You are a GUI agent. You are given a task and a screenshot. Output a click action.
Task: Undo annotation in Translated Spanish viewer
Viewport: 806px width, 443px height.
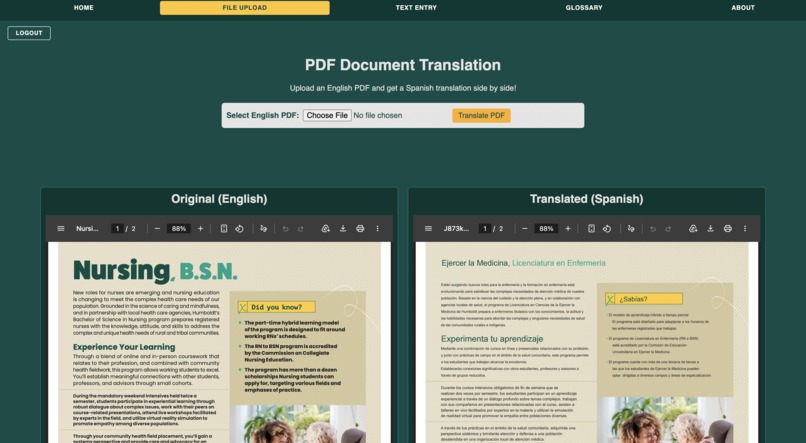[x=653, y=229]
